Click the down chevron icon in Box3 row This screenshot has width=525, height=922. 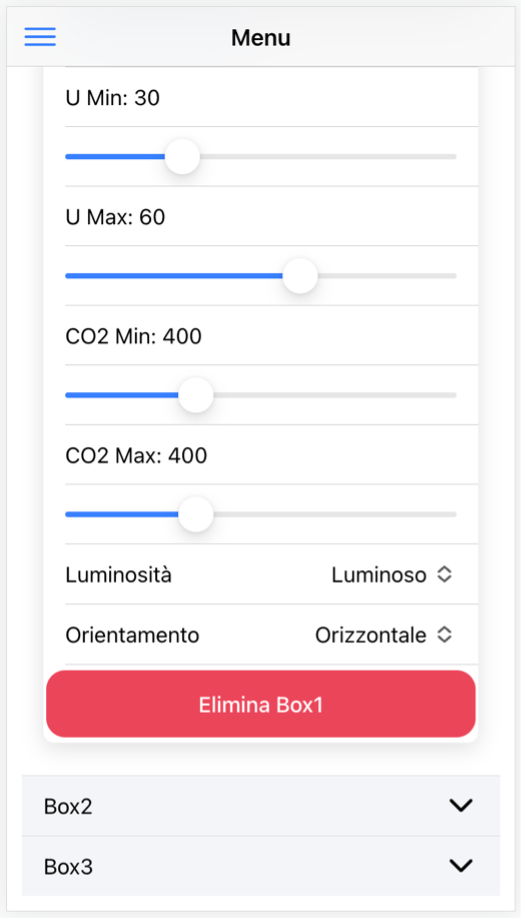[x=461, y=866]
